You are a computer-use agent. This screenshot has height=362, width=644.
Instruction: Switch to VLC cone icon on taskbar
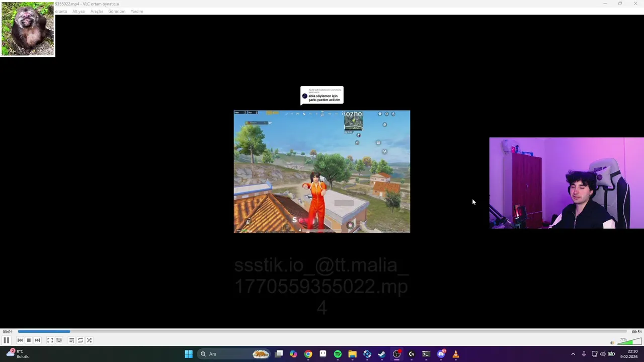(456, 354)
